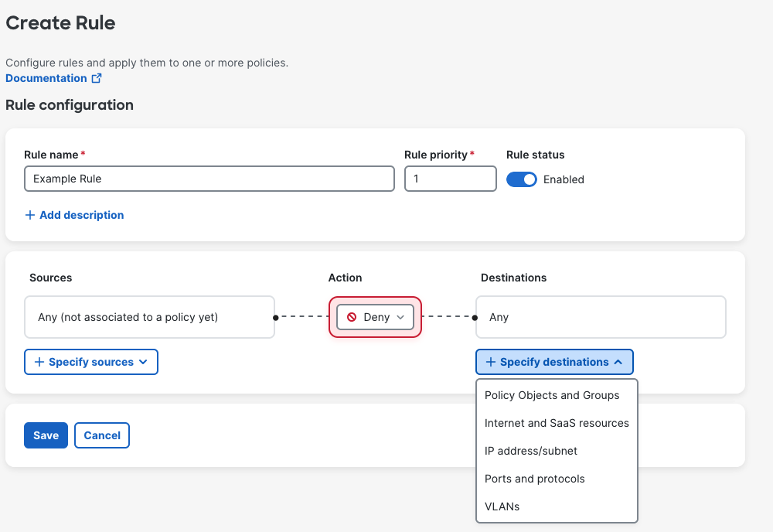This screenshot has width=773, height=532.
Task: Select VLANs from destinations menu
Action: pyautogui.click(x=502, y=506)
